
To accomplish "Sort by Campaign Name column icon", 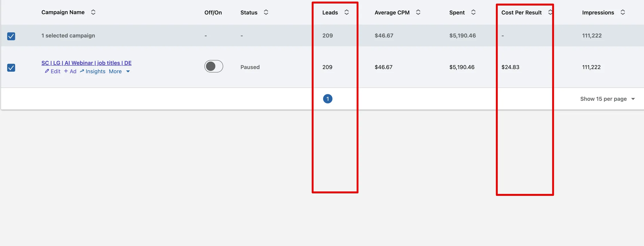I will coord(93,12).
